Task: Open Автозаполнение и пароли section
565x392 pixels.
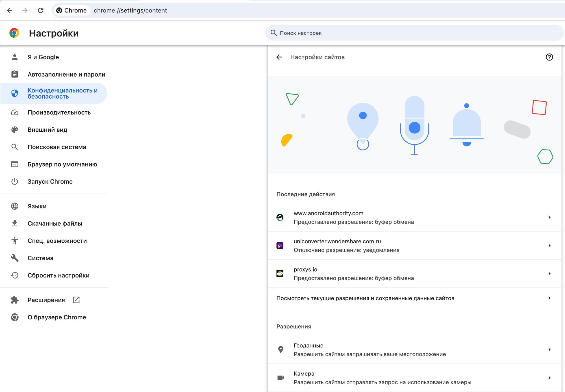Action: pyautogui.click(x=66, y=74)
